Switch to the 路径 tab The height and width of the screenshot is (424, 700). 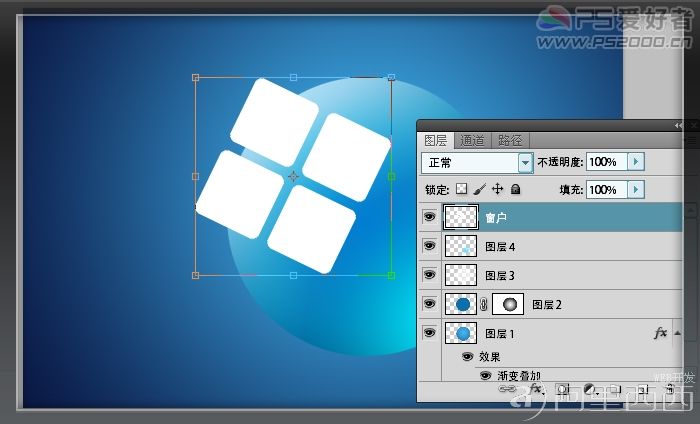[510, 141]
